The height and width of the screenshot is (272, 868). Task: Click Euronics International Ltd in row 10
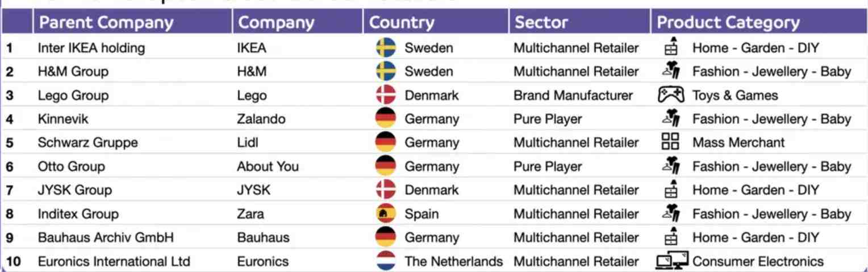point(114,262)
